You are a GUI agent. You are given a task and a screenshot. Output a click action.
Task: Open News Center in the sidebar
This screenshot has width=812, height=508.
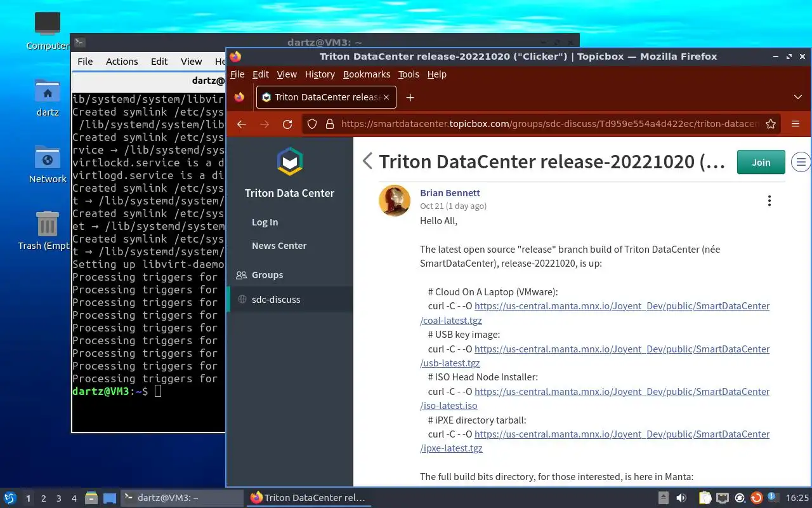279,246
